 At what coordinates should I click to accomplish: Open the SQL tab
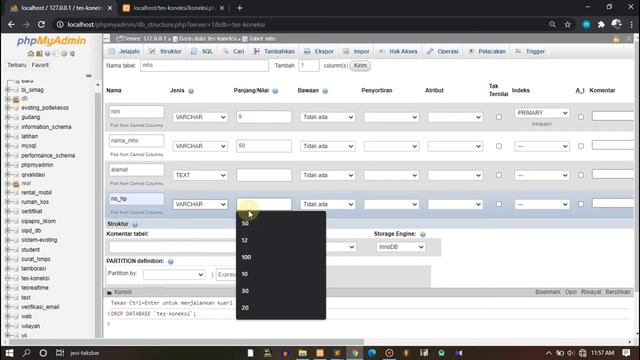(x=202, y=51)
